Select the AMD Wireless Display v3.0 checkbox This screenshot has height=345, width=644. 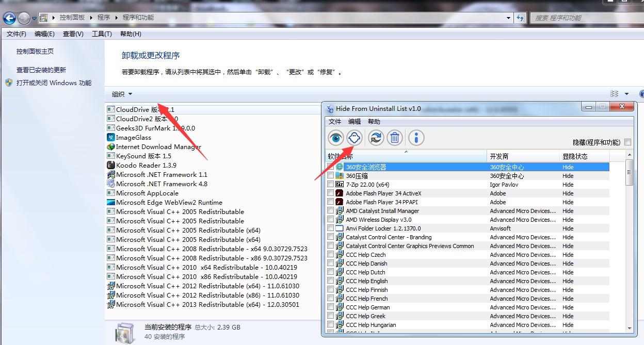331,220
